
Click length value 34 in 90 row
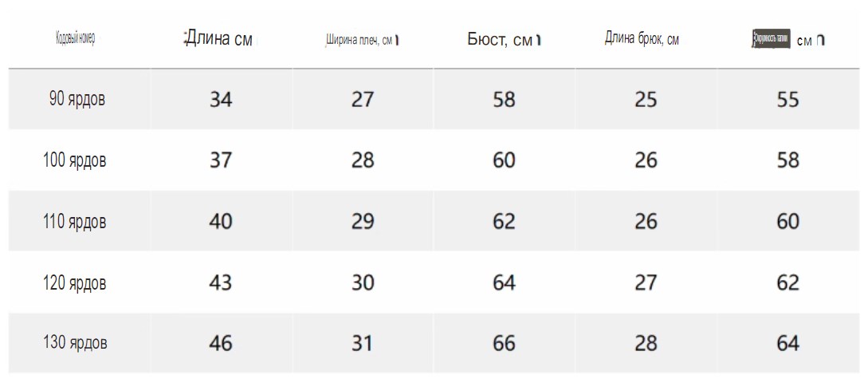pos(221,100)
